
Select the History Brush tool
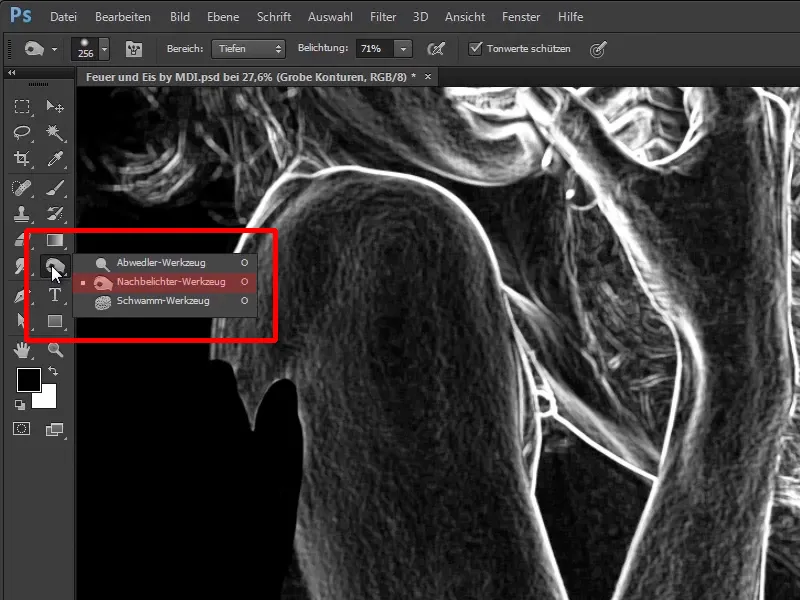coord(55,214)
